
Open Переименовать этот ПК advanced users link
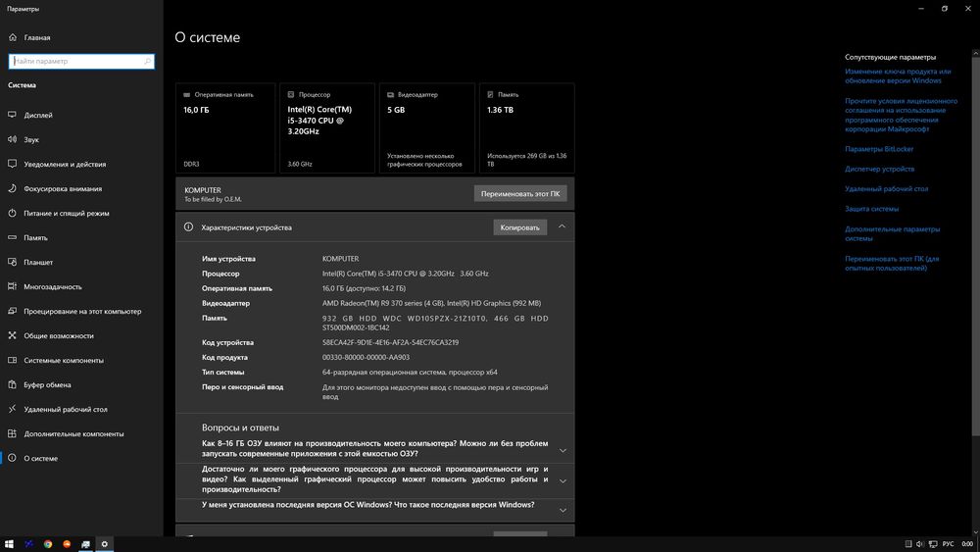(x=892, y=263)
